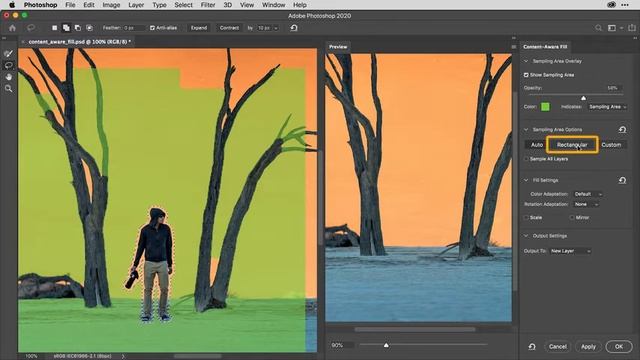The image size is (640, 360).
Task: Open the Layer menu
Action: pos(136,5)
